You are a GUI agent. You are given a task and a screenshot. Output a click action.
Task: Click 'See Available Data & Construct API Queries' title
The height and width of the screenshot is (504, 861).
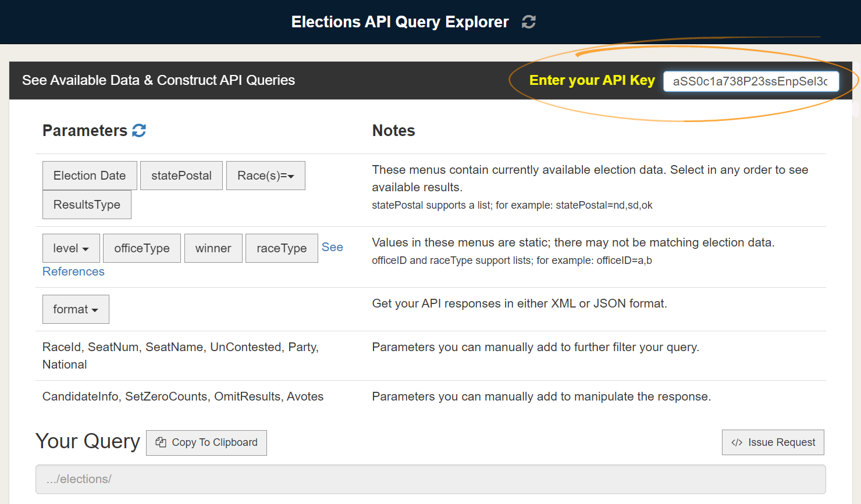(158, 80)
